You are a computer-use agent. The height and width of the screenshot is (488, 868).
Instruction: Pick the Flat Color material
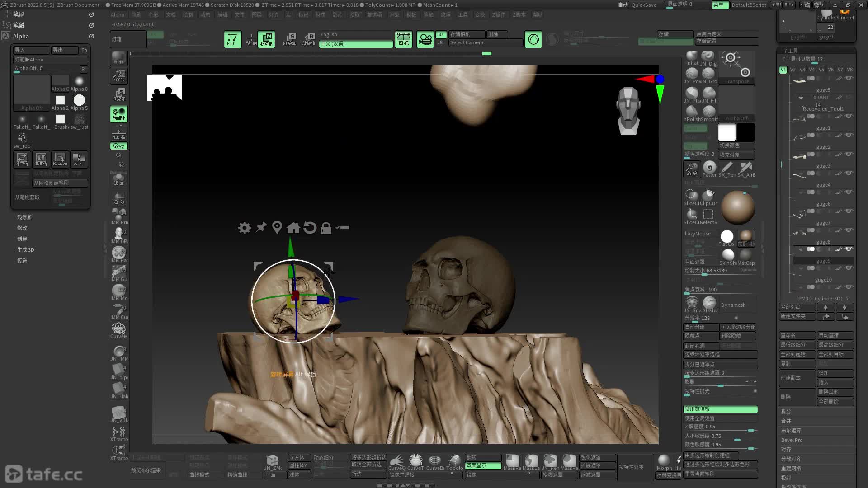tap(727, 238)
